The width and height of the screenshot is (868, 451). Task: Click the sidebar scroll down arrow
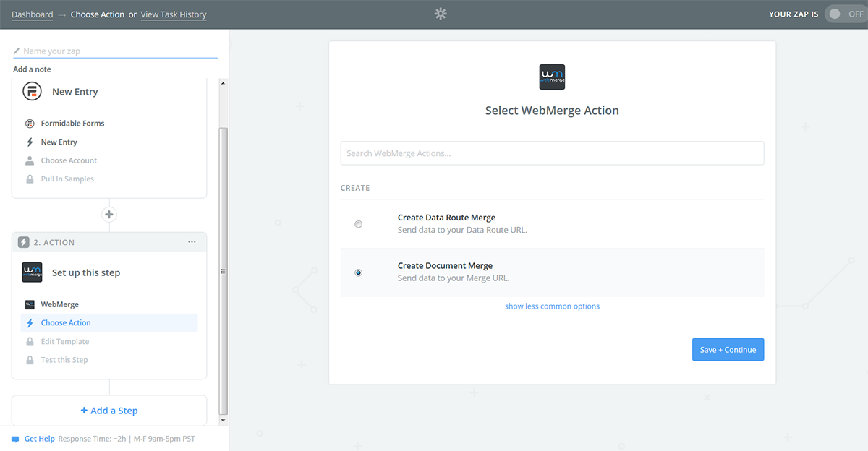tap(223, 419)
